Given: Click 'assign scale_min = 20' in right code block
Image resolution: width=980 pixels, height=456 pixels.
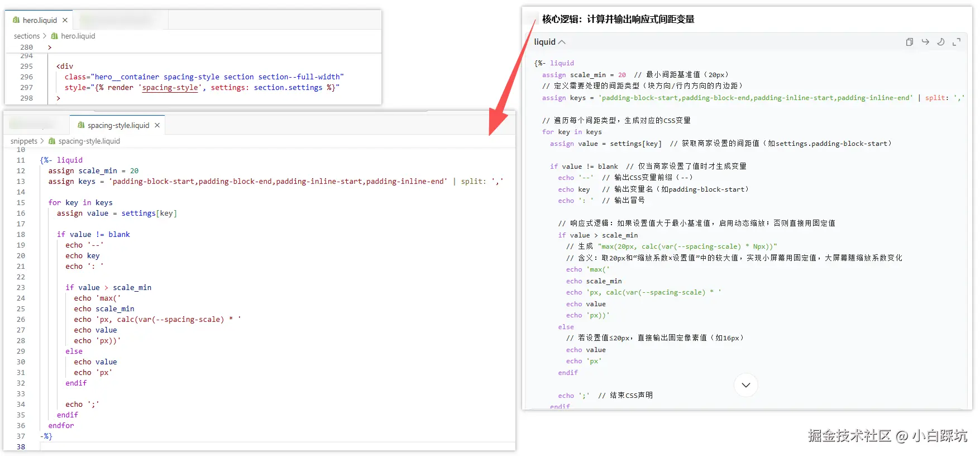Looking at the screenshot, I should (x=584, y=74).
